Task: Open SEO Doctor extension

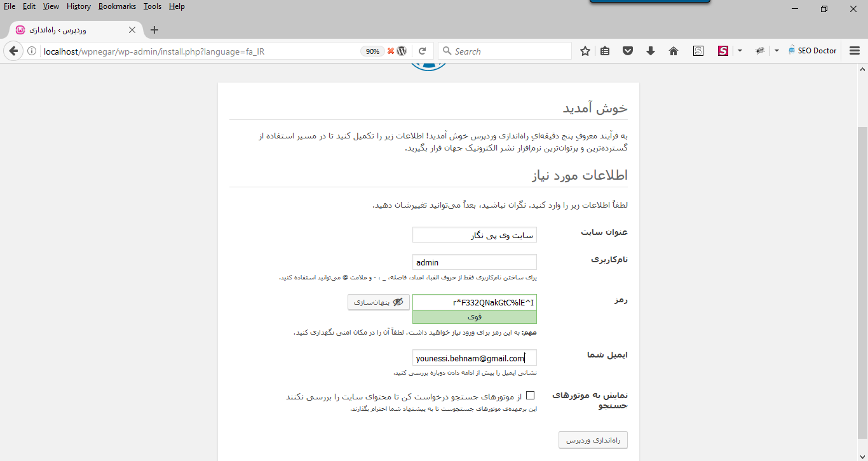Action: (812, 51)
